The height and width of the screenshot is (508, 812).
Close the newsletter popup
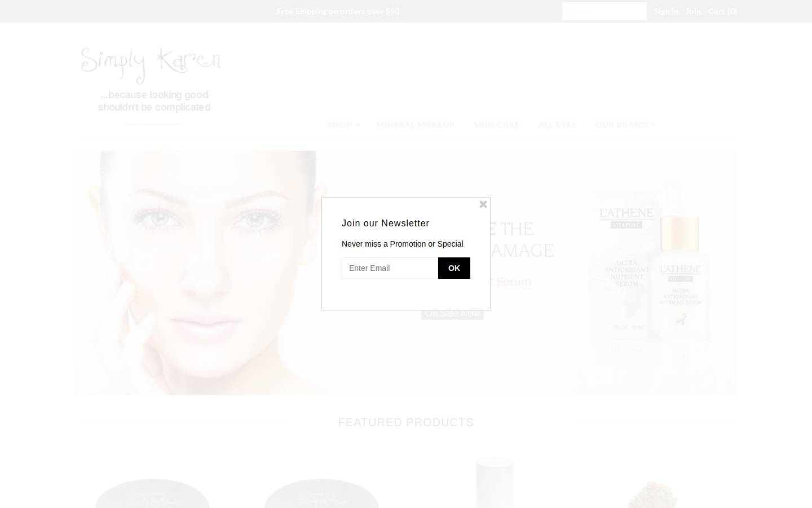point(483,204)
